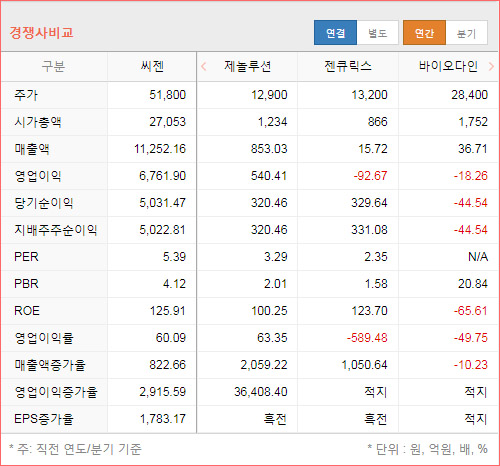Click 바이오다인 PER value N/A
The image size is (500, 466).
pyautogui.click(x=478, y=257)
